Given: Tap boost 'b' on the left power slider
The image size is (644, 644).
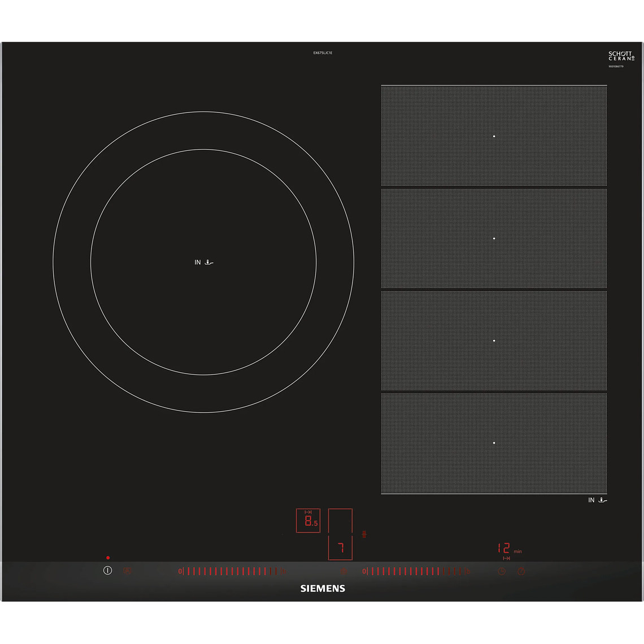Looking at the screenshot, I should tap(284, 571).
